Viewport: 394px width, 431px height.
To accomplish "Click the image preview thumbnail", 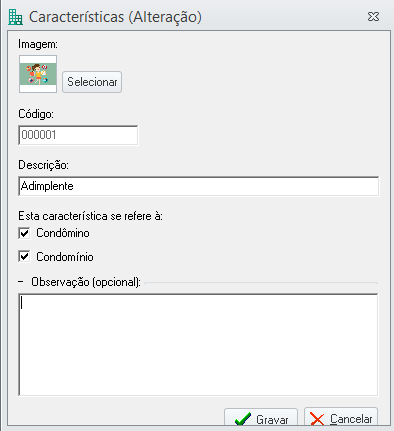I will point(38,74).
